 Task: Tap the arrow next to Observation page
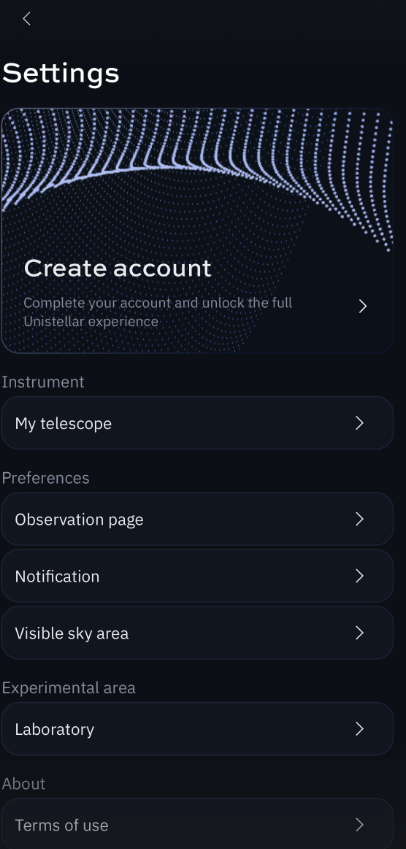(x=359, y=519)
